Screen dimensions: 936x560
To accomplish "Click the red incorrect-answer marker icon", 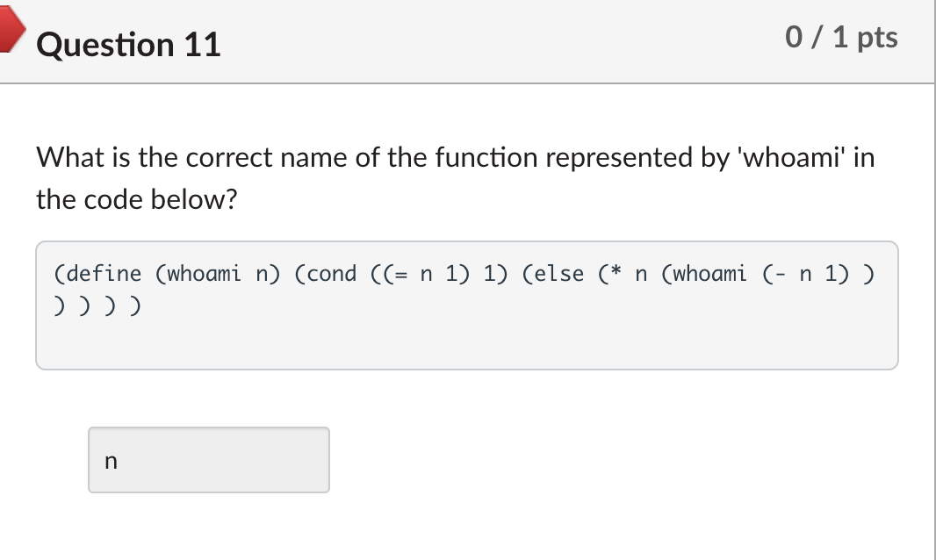I will pyautogui.click(x=11, y=27).
